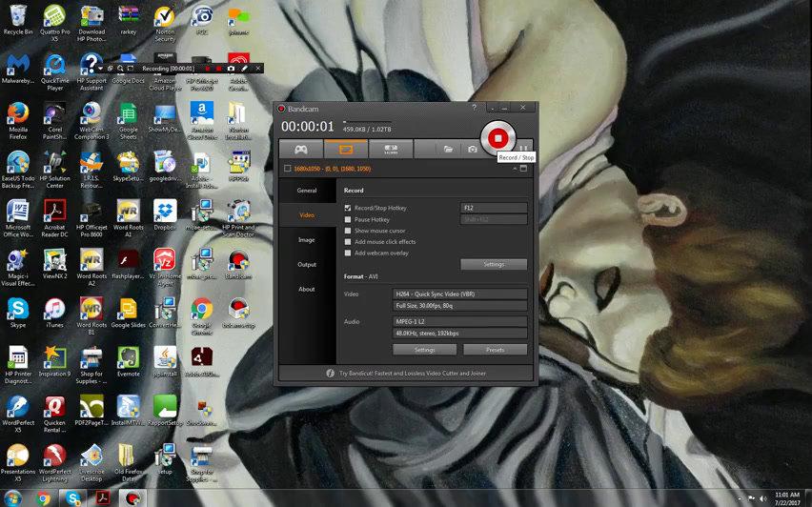Disable the Record/Stop Hotkey checkbox
This screenshot has width=812, height=507.
tap(348, 208)
